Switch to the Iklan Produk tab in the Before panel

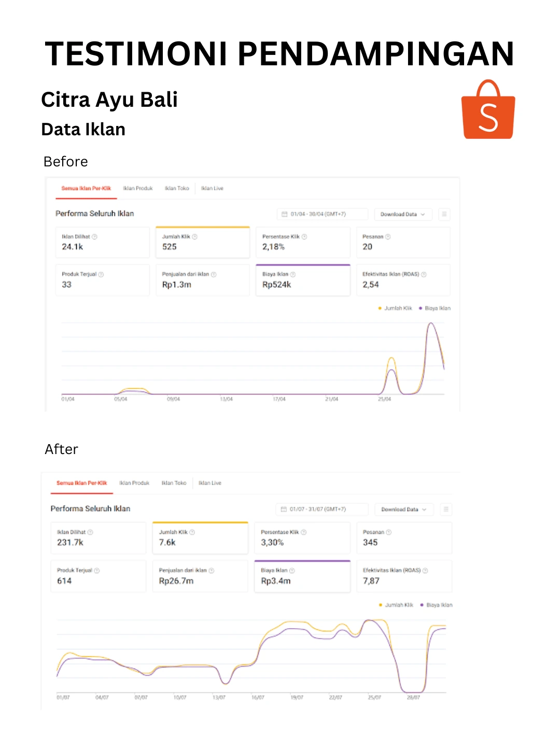coord(138,189)
